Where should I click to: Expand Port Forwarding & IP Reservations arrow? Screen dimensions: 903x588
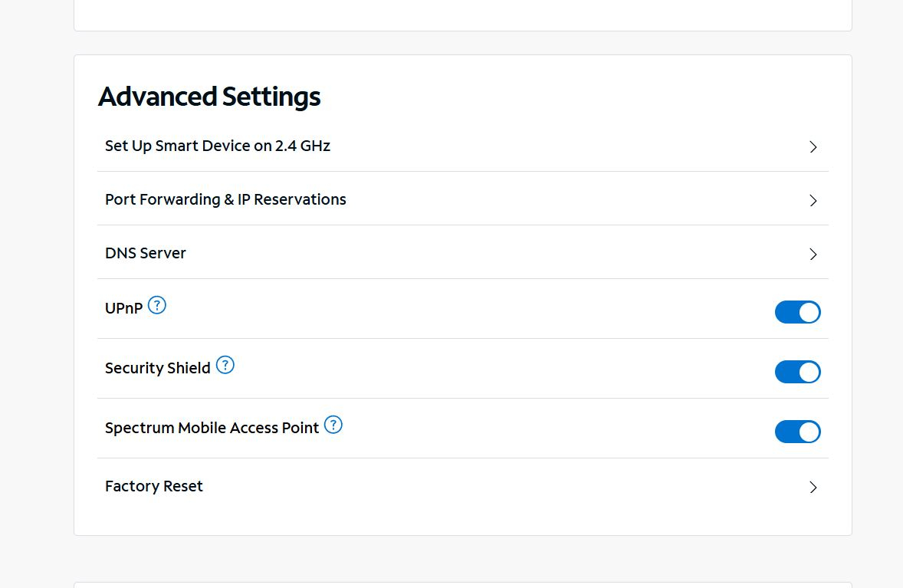(813, 201)
